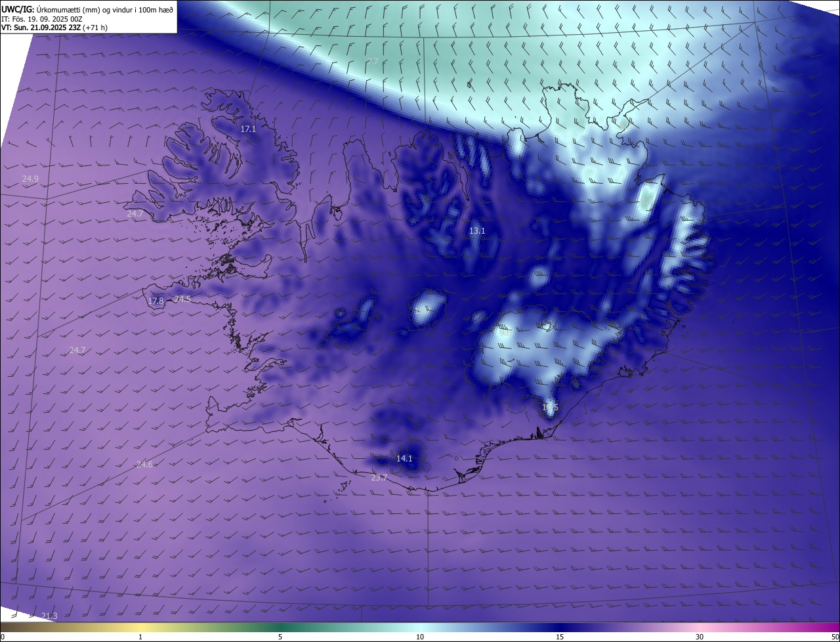This screenshot has width=840, height=642.
Task: Click the 17.8 value label
Action: (x=156, y=301)
